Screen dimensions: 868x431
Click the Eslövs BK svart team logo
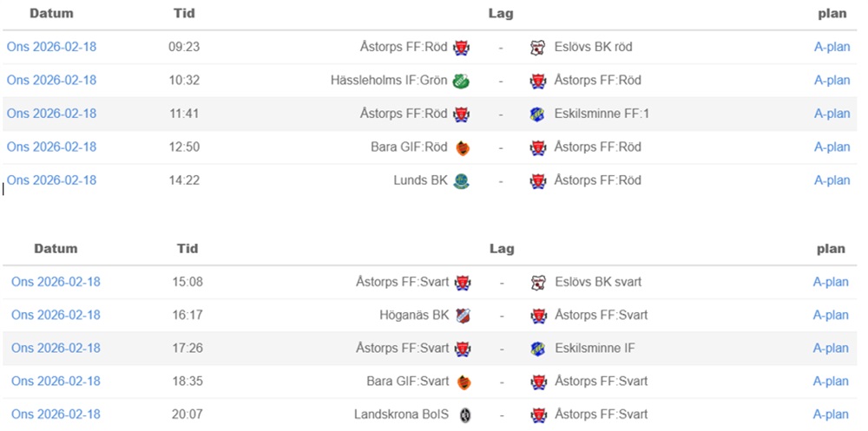(538, 283)
